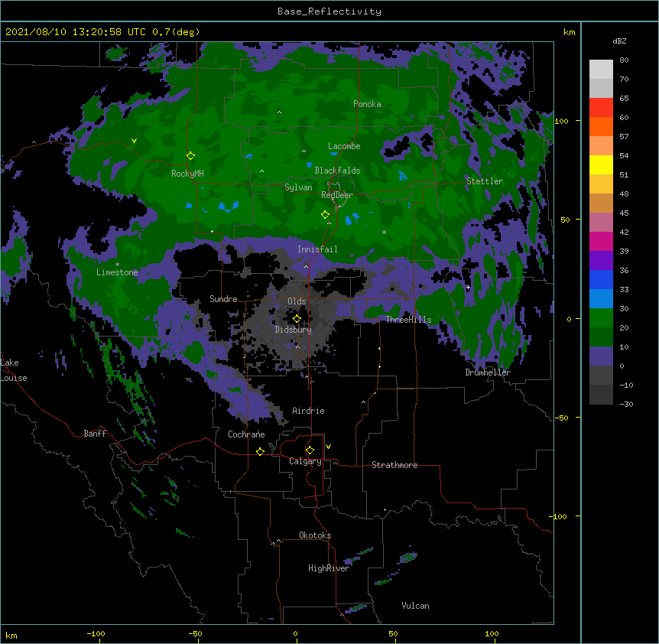This screenshot has height=644, width=659.
Task: Click the Lake Louise label
Action: point(14,370)
